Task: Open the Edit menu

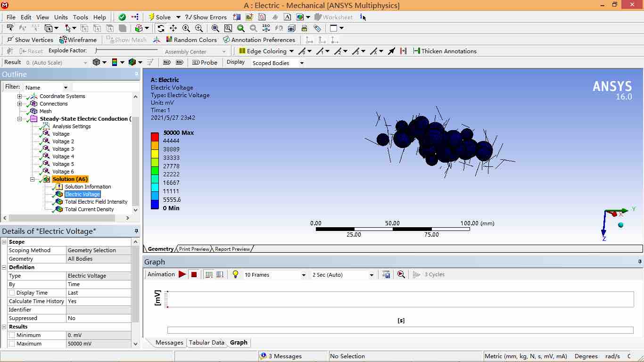Action: click(x=26, y=17)
